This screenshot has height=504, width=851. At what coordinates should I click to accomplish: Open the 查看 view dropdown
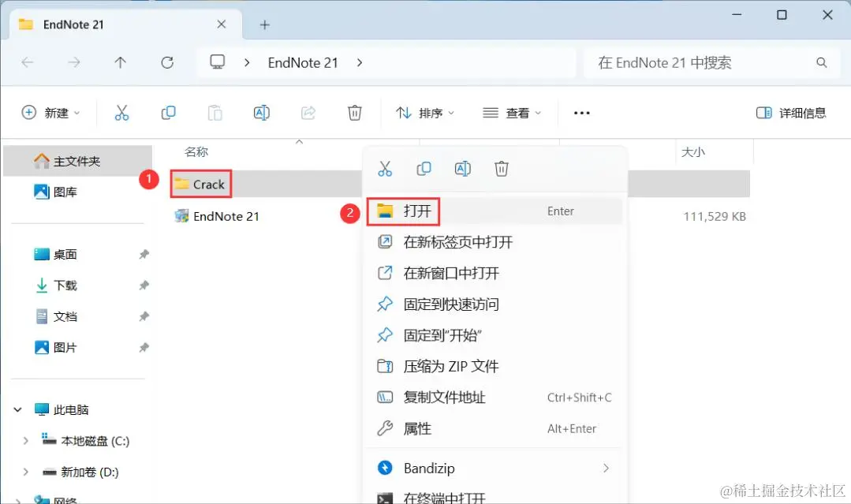512,113
